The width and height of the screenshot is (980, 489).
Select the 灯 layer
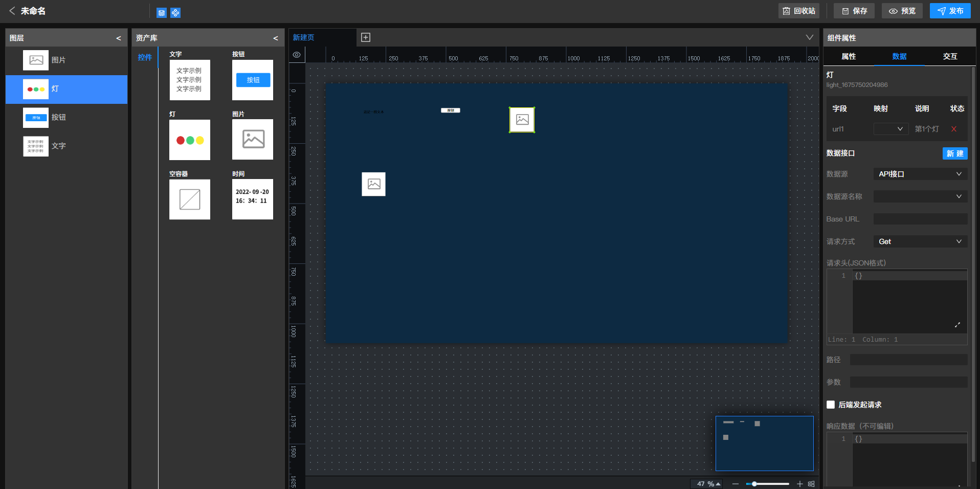pos(66,89)
